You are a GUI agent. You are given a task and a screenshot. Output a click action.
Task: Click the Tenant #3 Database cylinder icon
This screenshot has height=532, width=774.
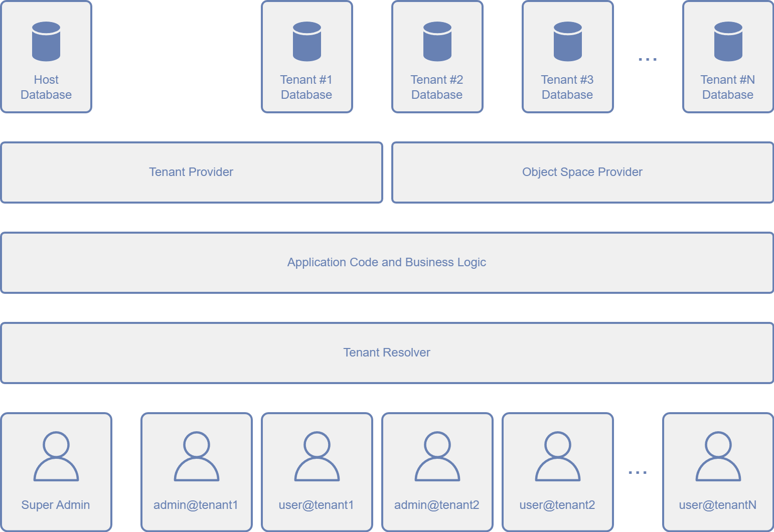click(568, 42)
